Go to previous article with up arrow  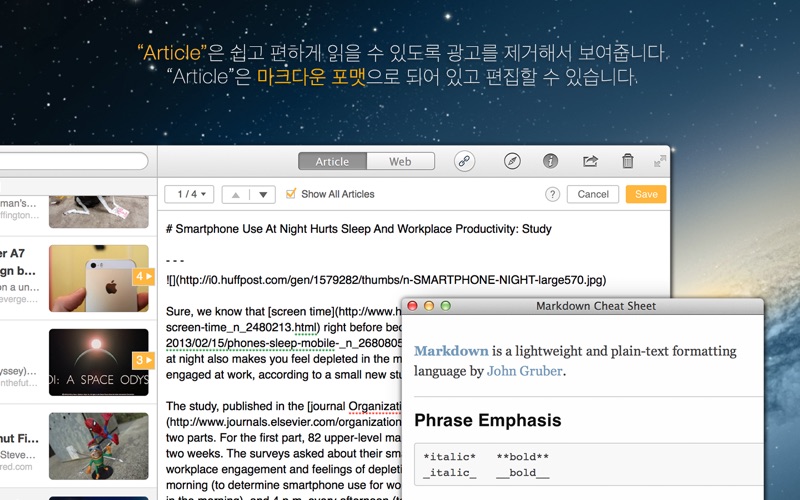[x=236, y=194]
